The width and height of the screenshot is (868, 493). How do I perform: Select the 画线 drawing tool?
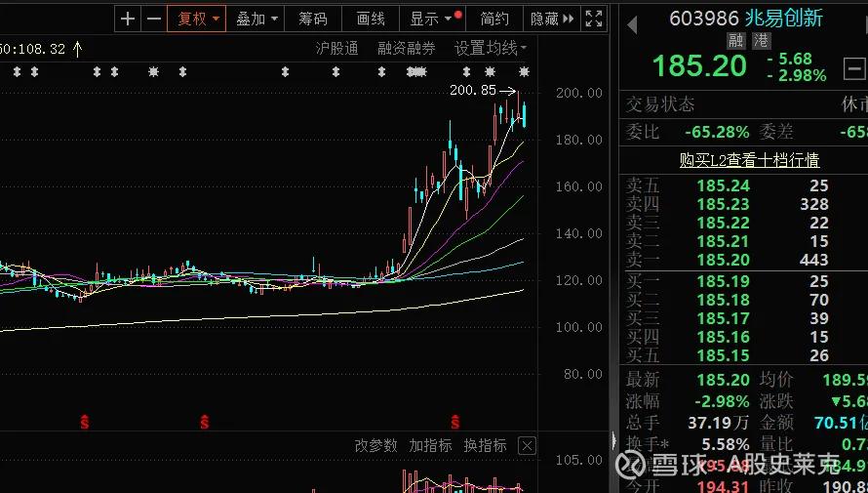click(x=371, y=20)
